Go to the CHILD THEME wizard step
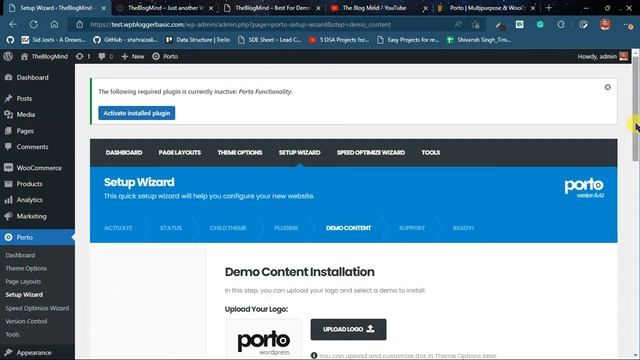640x360 pixels. 228,228
